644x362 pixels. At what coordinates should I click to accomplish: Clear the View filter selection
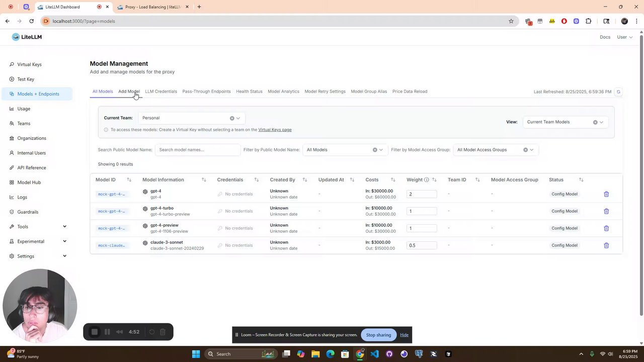click(x=595, y=122)
